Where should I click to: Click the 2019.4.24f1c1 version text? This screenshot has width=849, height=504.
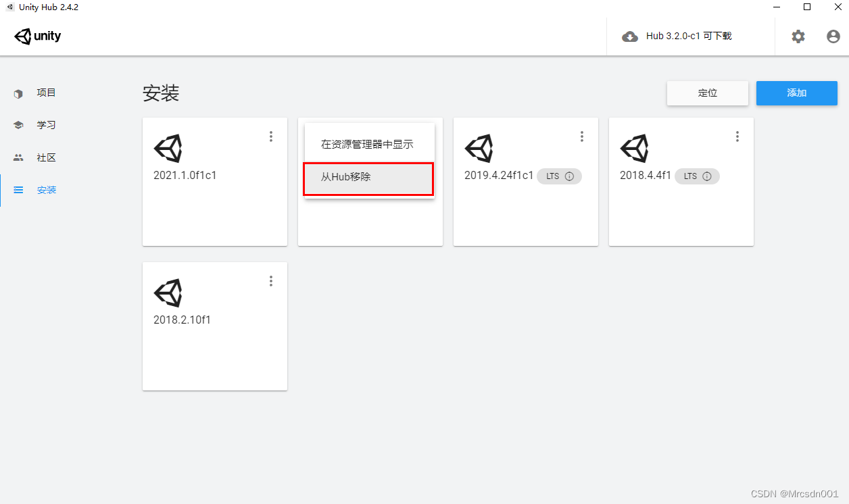pyautogui.click(x=499, y=176)
